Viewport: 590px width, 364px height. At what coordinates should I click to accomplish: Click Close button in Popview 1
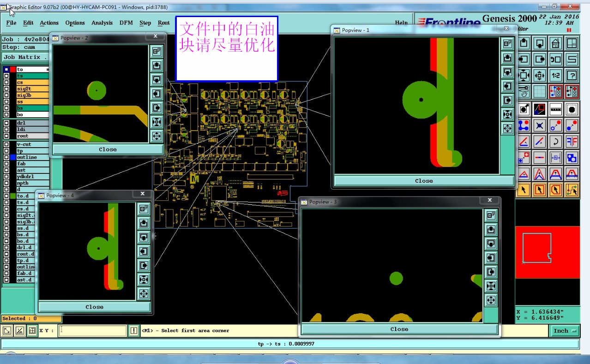424,181
